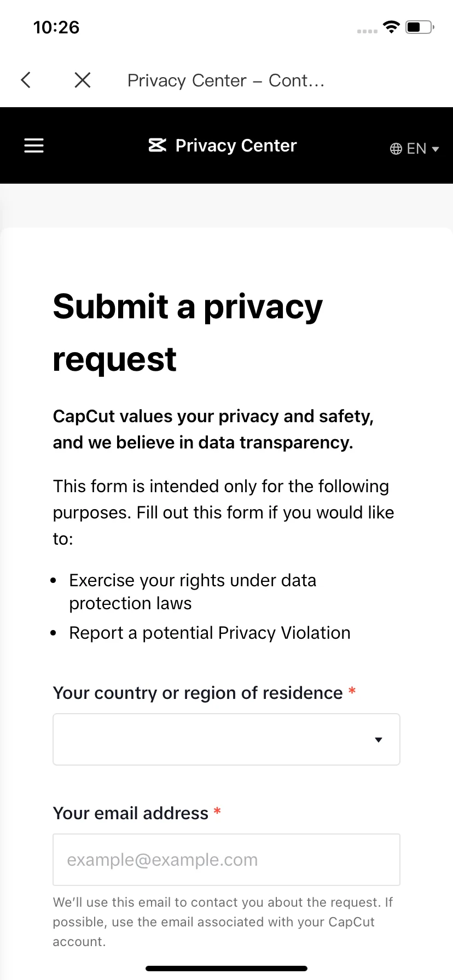Tap the CapCut logo icon

tap(158, 145)
